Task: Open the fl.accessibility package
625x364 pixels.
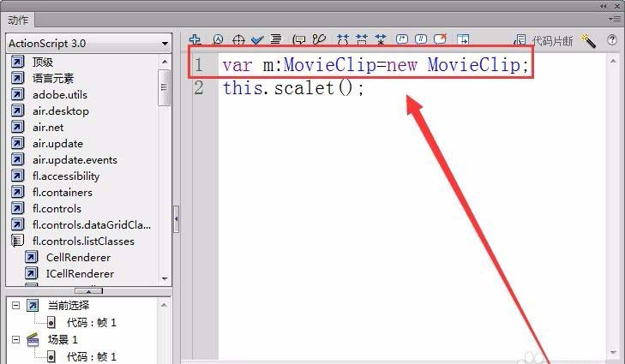Action: pyautogui.click(x=66, y=176)
